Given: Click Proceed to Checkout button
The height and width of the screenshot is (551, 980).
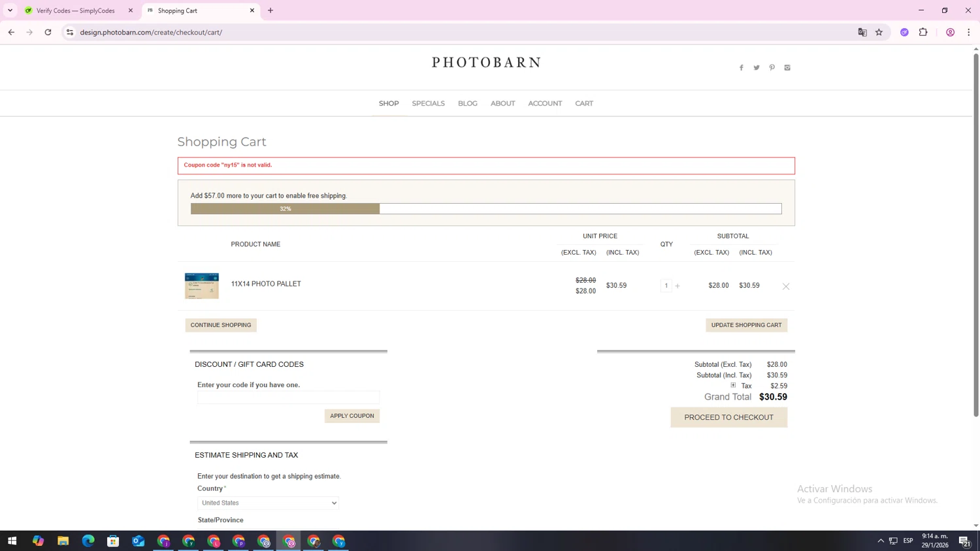Looking at the screenshot, I should click(x=728, y=417).
